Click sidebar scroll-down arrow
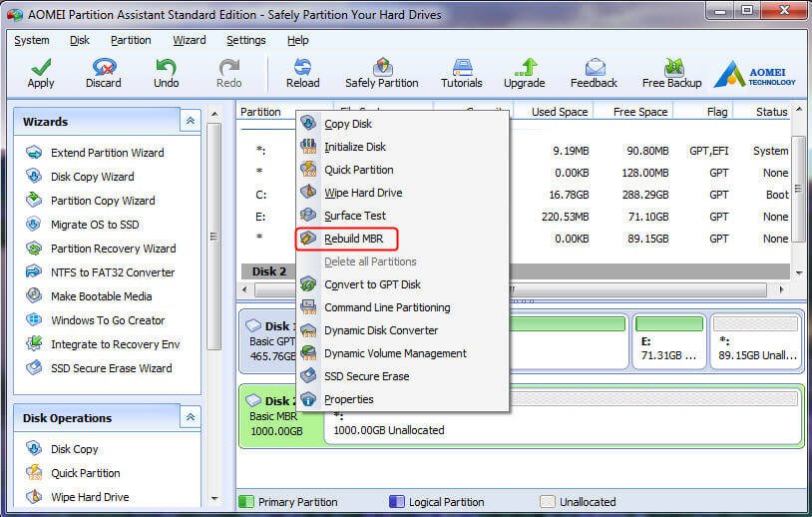 [214, 498]
